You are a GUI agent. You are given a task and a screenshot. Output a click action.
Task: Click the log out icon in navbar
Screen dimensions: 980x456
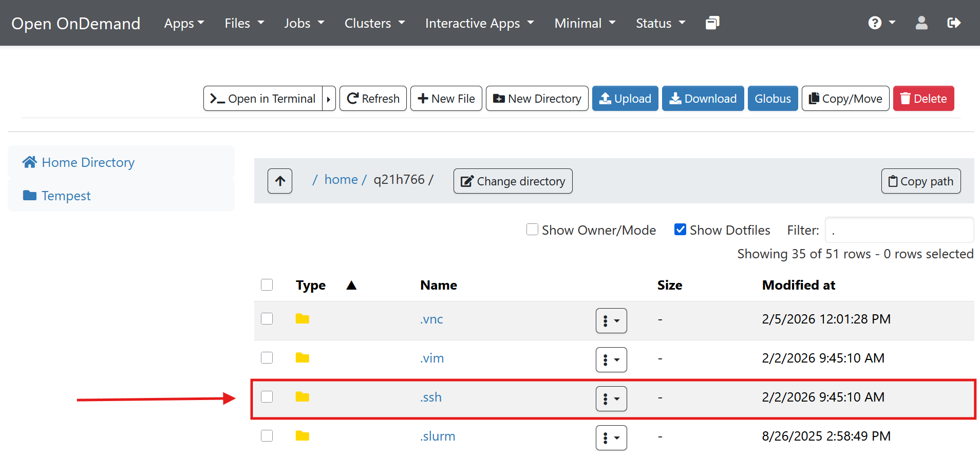tap(953, 23)
